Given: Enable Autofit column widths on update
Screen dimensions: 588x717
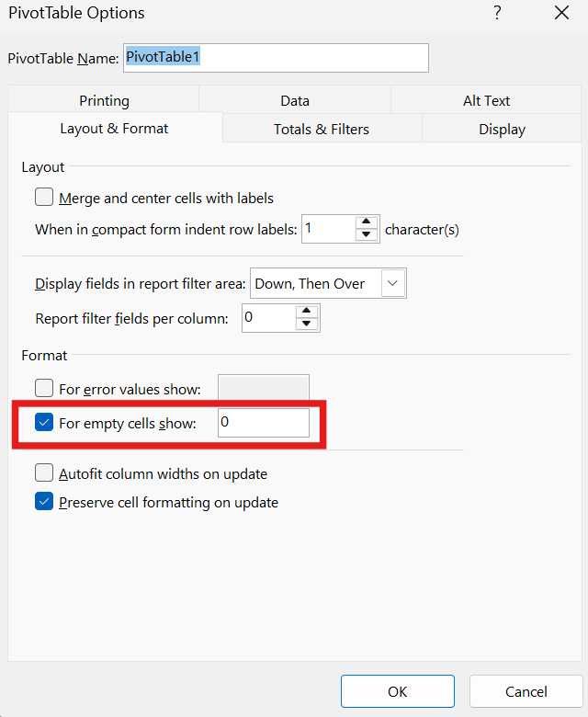Looking at the screenshot, I should (44, 472).
